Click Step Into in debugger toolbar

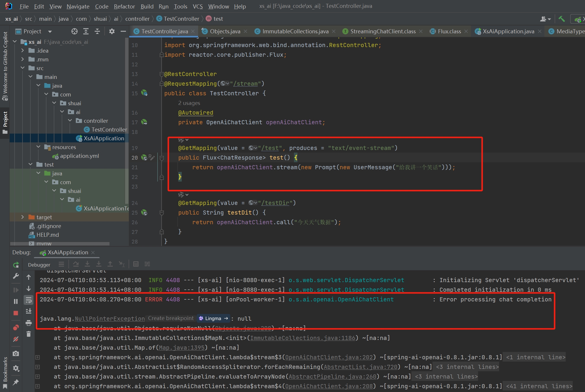coord(87,264)
